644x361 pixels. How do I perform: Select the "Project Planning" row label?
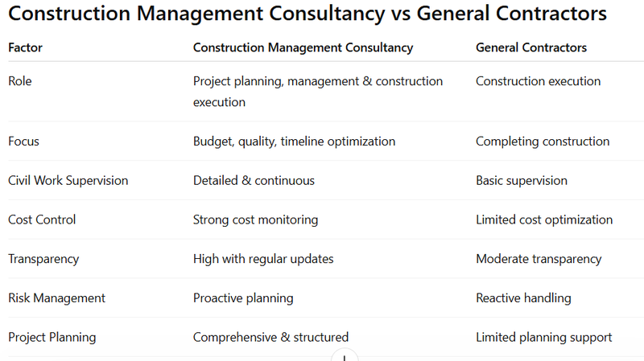point(52,338)
